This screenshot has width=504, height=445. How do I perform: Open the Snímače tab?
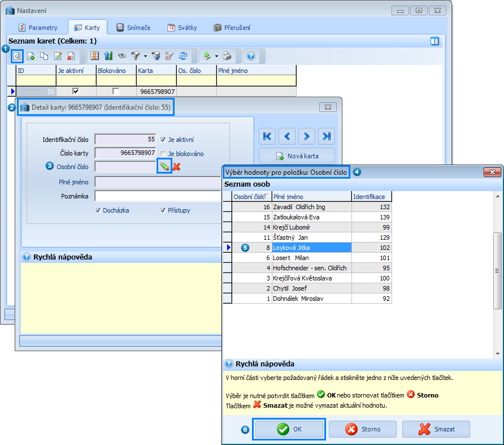133,28
